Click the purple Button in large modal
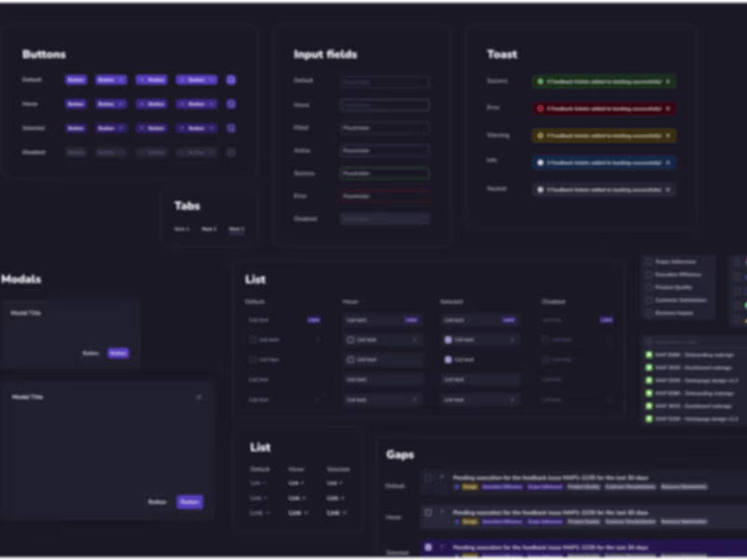 190,502
